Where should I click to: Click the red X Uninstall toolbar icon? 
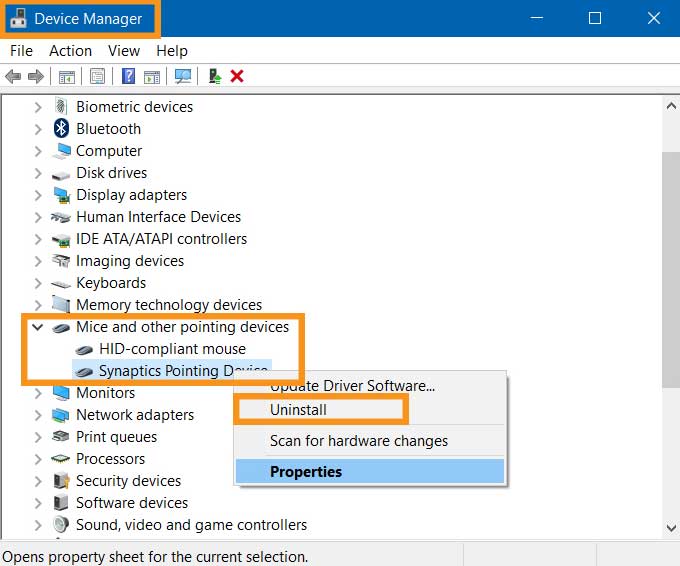[237, 76]
